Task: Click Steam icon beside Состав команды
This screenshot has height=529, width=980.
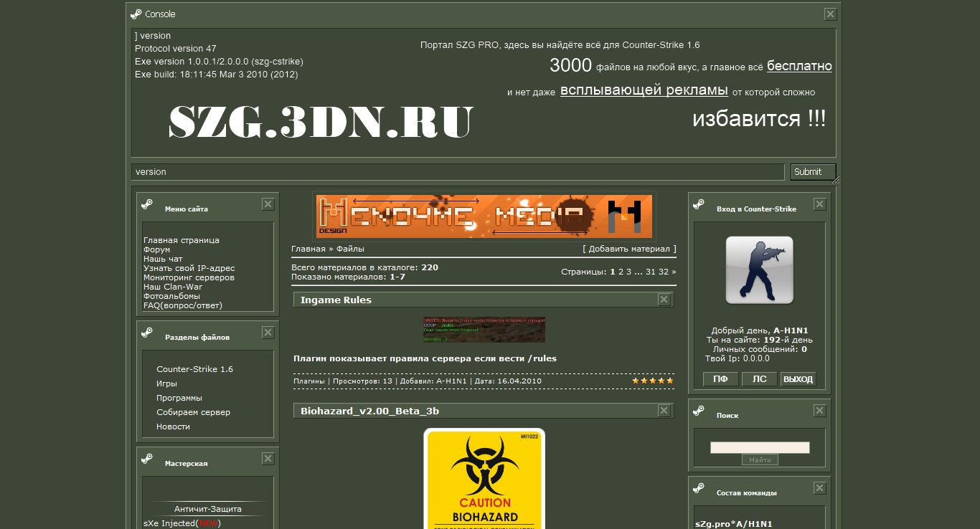Action: coord(699,488)
